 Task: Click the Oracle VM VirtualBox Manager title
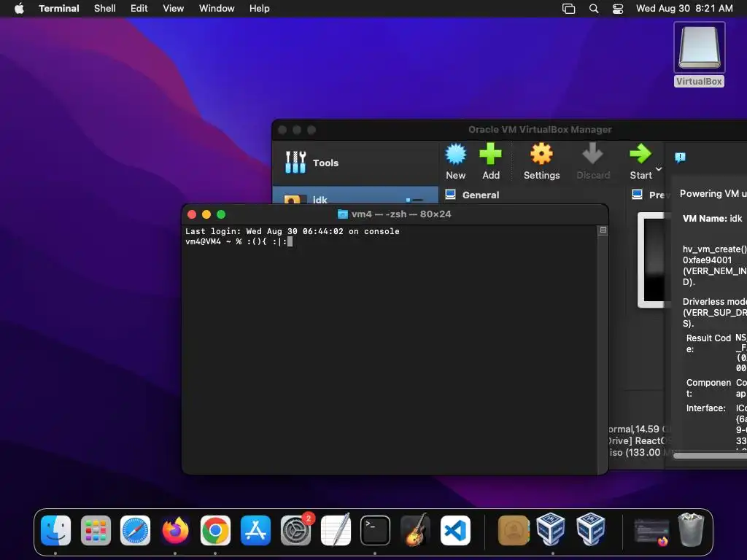click(x=540, y=130)
